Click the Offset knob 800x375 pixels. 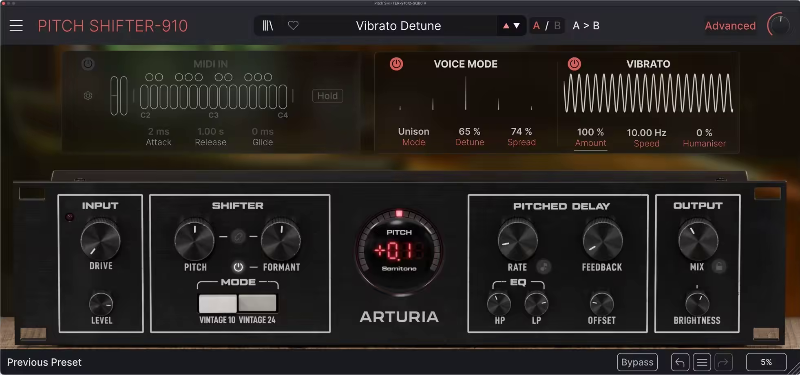(602, 304)
